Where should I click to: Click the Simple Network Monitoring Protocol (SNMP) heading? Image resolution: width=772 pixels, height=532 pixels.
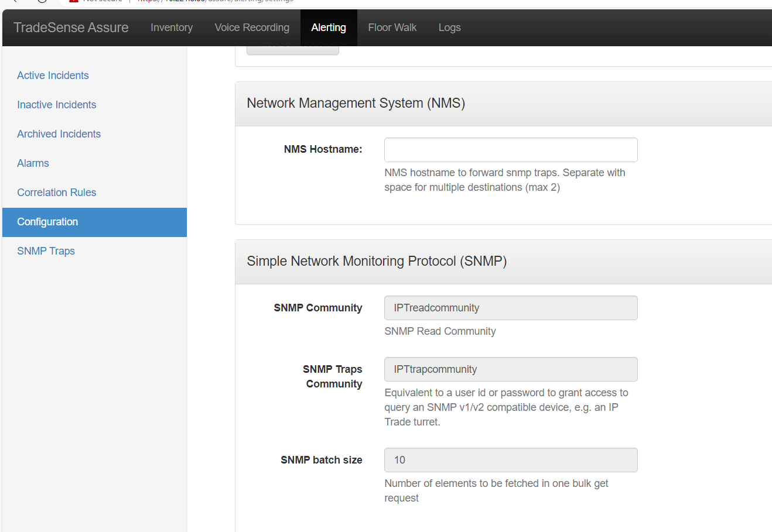377,261
